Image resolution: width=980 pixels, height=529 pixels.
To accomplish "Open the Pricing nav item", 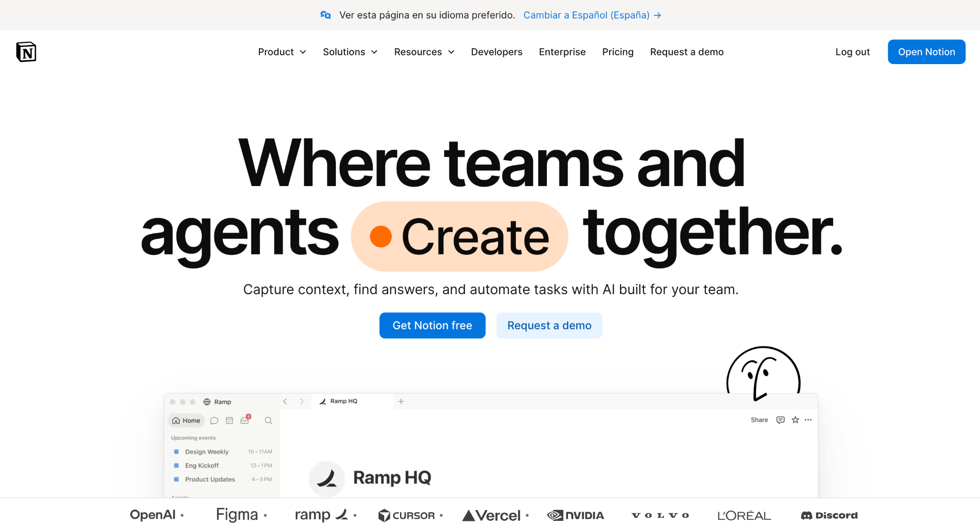I will 618,52.
